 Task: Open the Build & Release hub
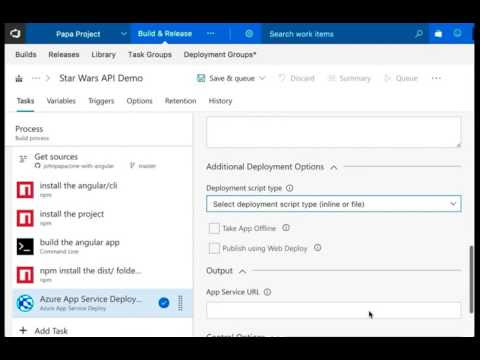(165, 34)
